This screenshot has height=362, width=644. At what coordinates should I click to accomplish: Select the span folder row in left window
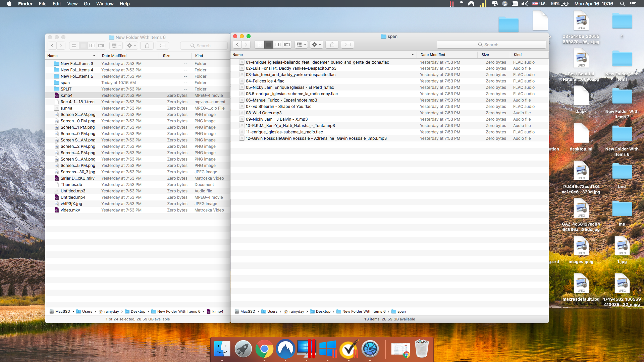[138, 83]
